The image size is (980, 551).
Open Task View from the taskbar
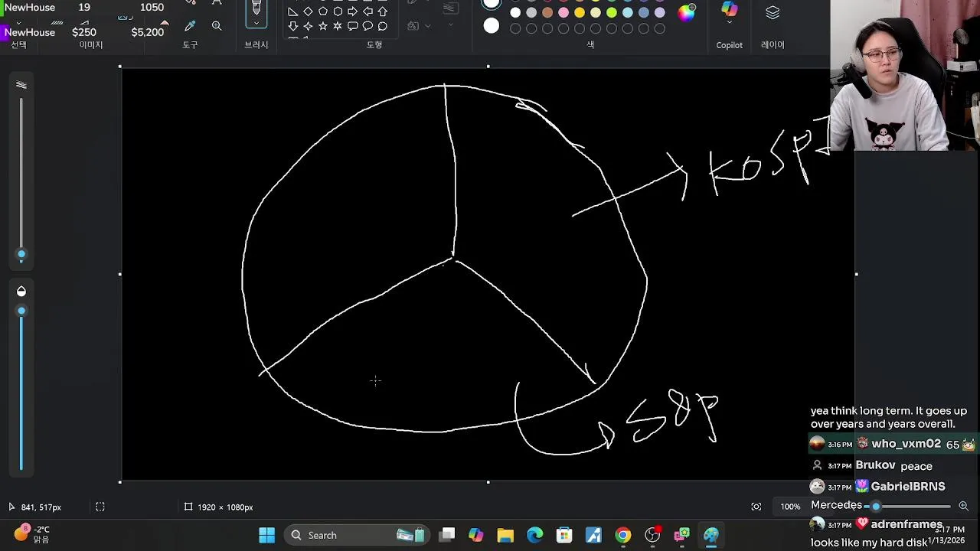pos(448,535)
